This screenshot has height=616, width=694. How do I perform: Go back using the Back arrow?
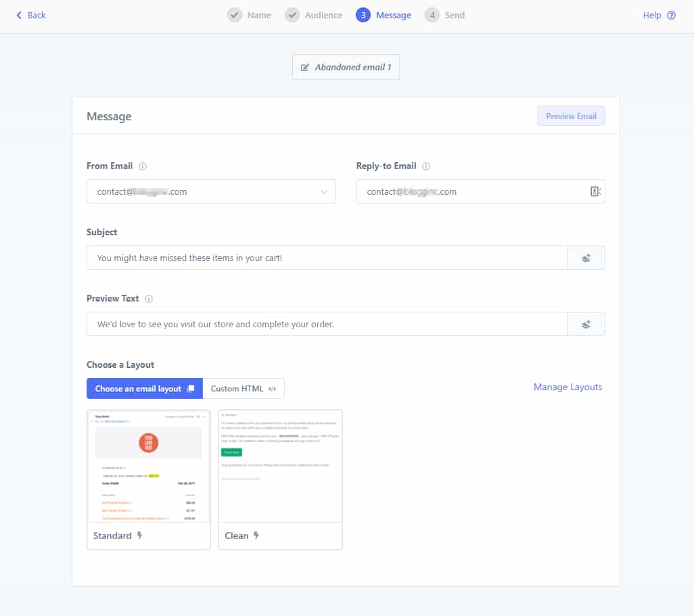pos(19,15)
